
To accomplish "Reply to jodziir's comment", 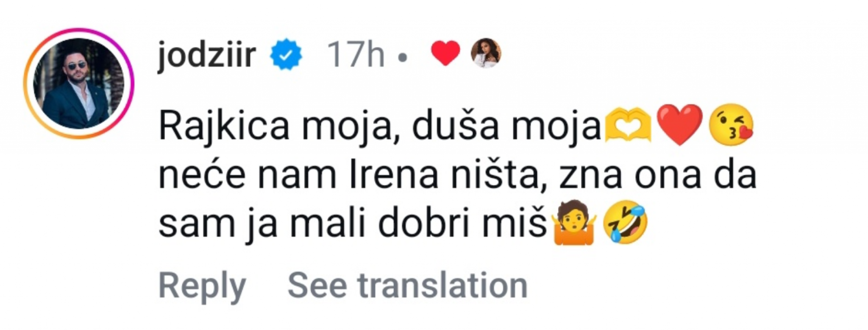I will coord(202,285).
